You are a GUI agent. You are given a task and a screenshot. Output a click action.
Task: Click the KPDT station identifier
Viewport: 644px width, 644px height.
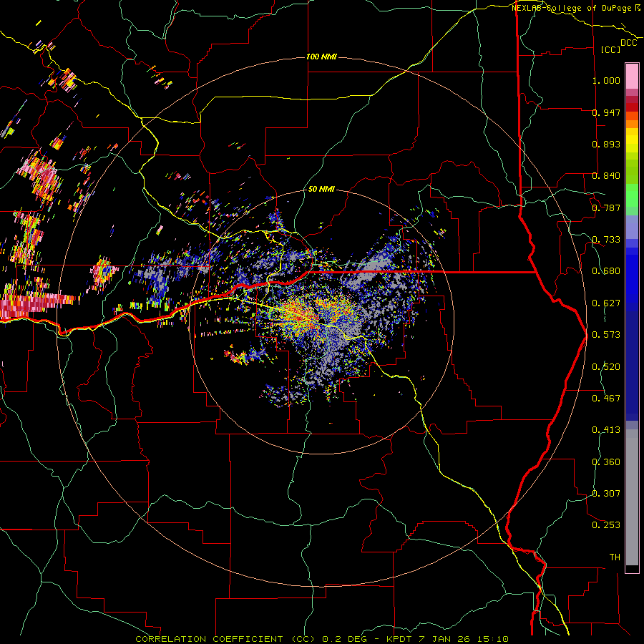pos(400,639)
